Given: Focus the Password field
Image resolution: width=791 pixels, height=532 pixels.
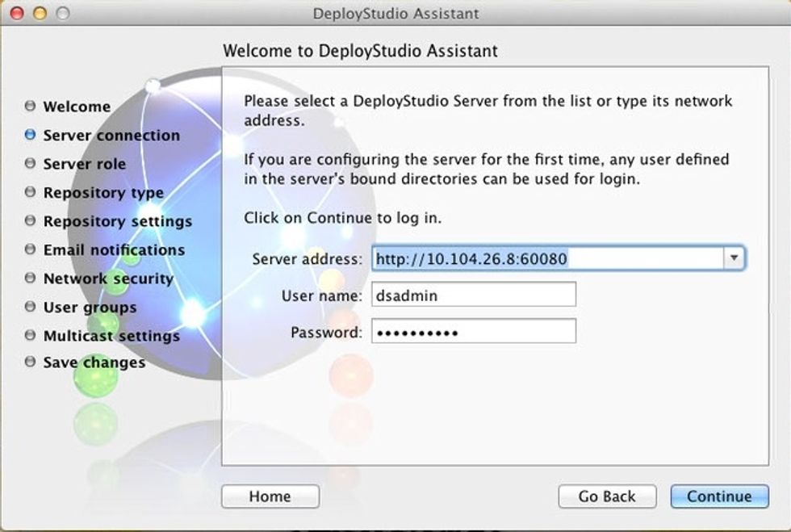Looking at the screenshot, I should (x=474, y=332).
